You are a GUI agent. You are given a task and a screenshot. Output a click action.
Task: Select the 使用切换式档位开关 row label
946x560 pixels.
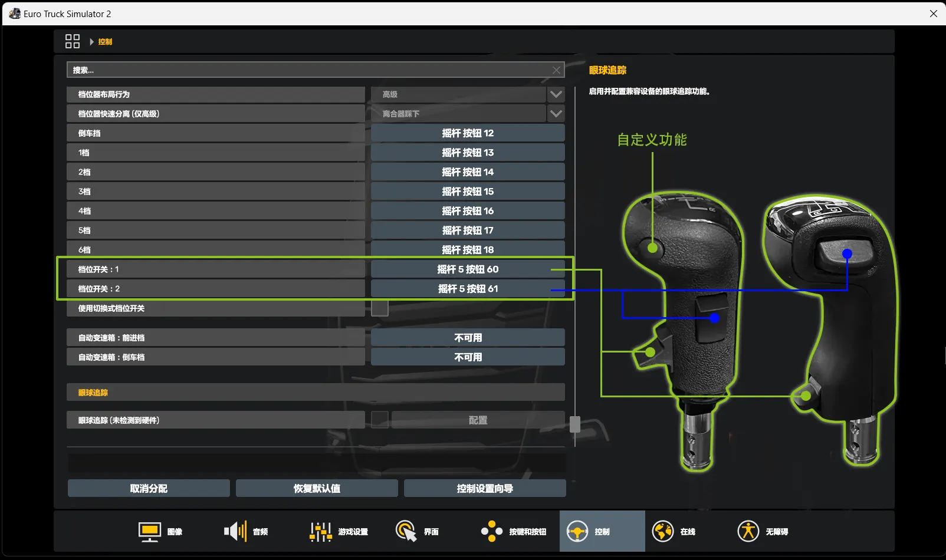[216, 308]
